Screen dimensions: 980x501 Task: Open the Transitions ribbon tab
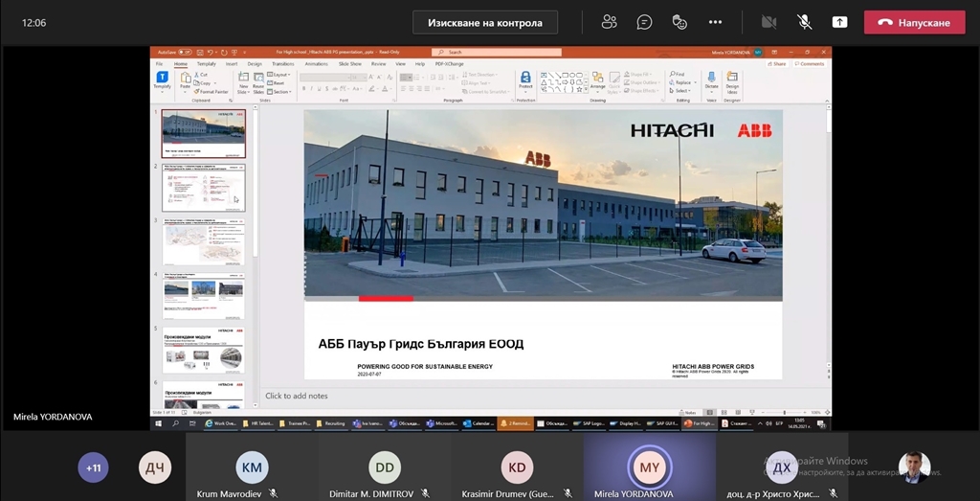point(283,64)
